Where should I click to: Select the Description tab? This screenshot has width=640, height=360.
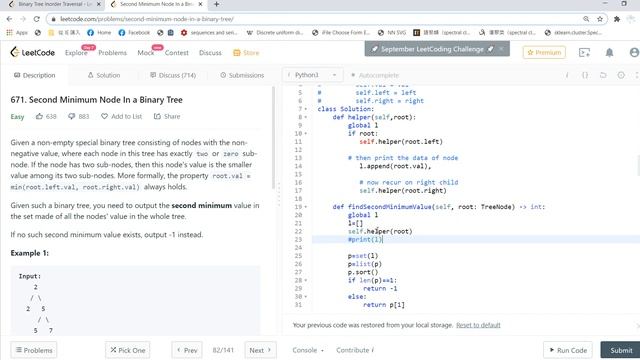[34, 75]
